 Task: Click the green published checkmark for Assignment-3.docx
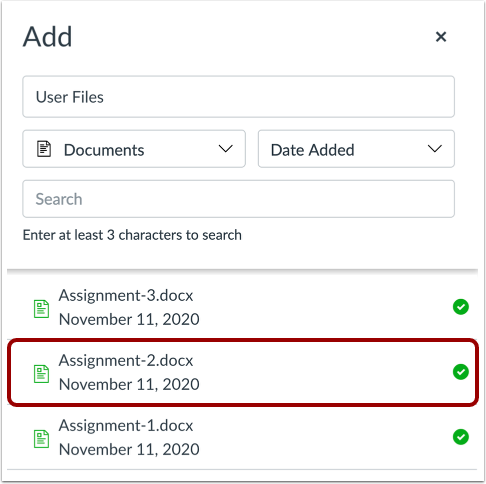point(461,307)
